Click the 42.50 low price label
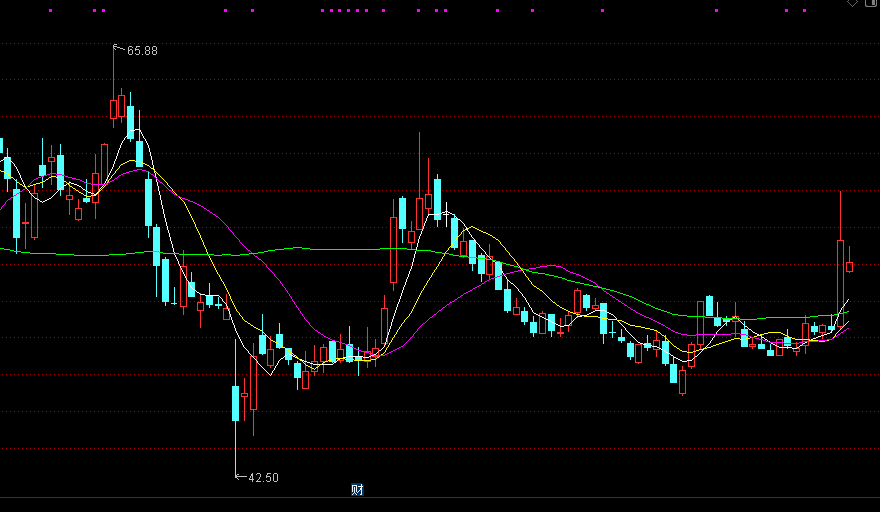This screenshot has width=880, height=512. [x=263, y=478]
